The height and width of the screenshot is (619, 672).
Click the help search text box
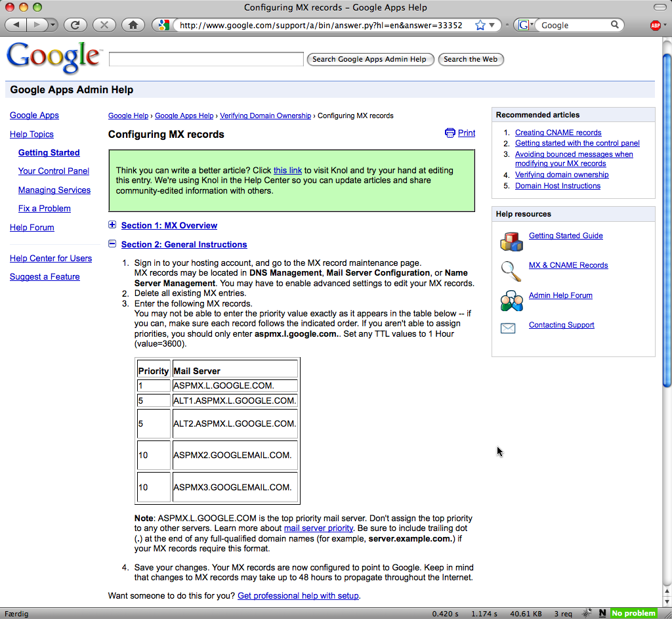(206, 59)
